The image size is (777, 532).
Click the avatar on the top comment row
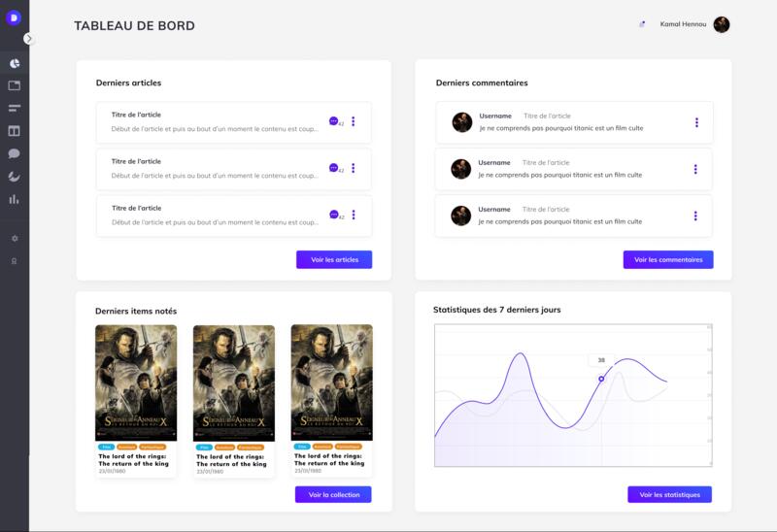462,122
